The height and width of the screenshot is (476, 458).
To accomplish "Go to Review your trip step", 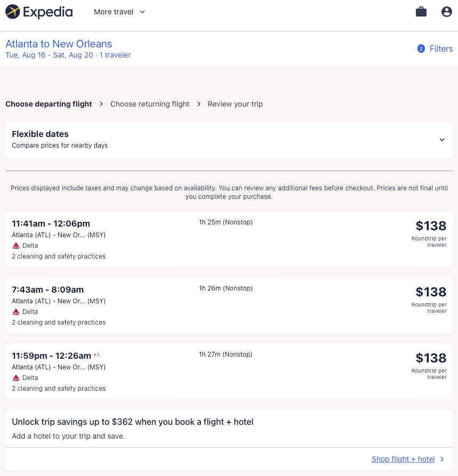I will [235, 104].
